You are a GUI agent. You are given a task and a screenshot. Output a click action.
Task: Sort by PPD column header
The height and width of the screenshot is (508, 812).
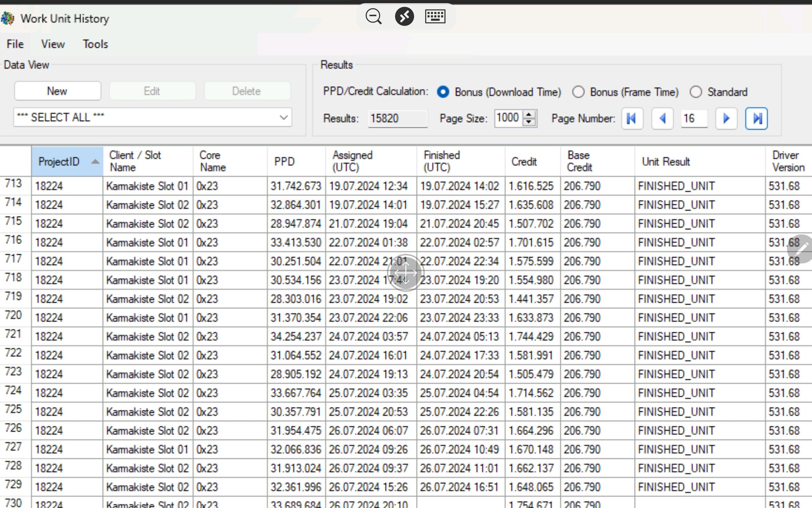point(296,161)
